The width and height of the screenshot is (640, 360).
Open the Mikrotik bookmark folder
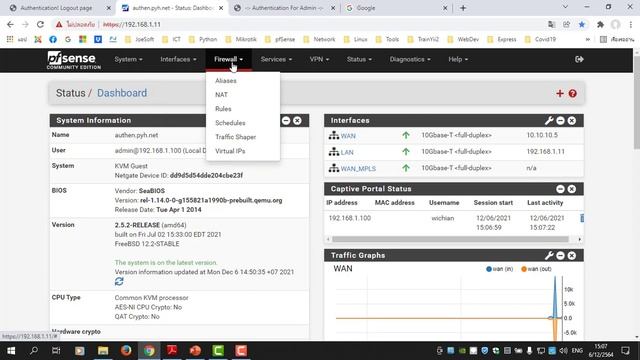coord(241,40)
